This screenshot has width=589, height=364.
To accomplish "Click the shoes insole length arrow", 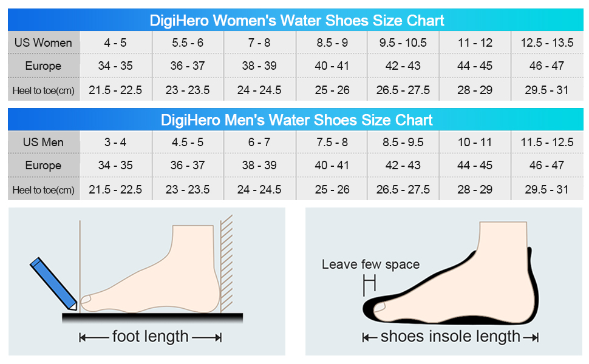I will click(x=450, y=337).
